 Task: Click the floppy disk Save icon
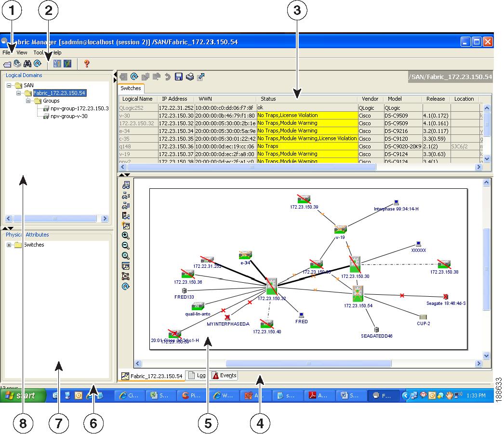tap(179, 77)
